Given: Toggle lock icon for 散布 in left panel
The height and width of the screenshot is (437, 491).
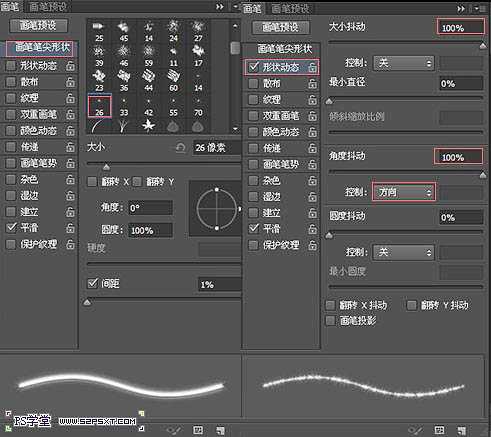Looking at the screenshot, I should coord(70,82).
